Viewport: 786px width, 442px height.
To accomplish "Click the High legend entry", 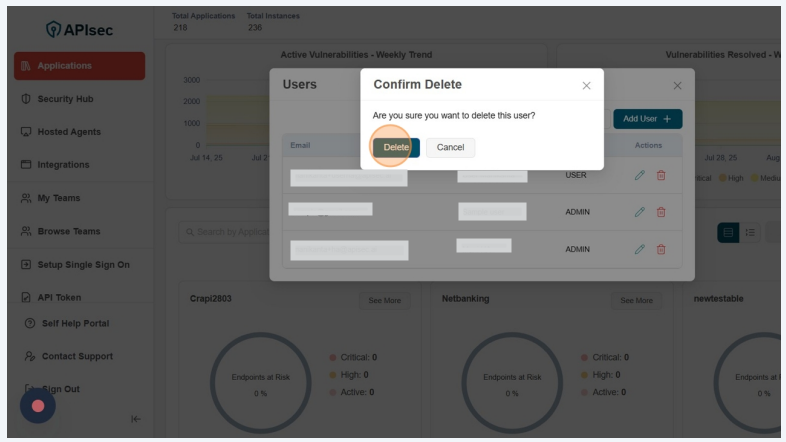I will pos(731,178).
